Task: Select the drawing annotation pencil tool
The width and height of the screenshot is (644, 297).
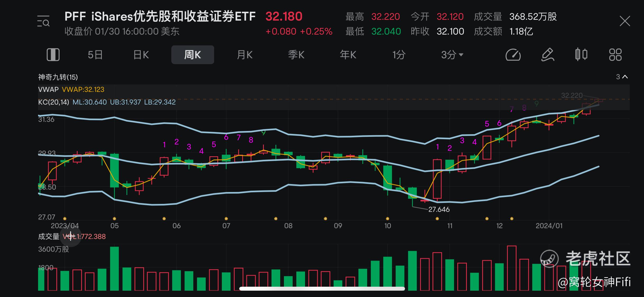Action: tap(547, 55)
